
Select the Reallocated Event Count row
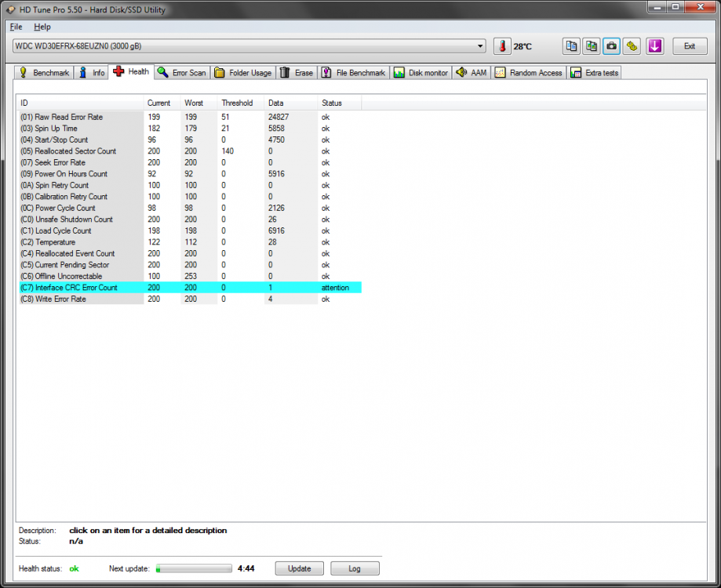tap(190, 253)
